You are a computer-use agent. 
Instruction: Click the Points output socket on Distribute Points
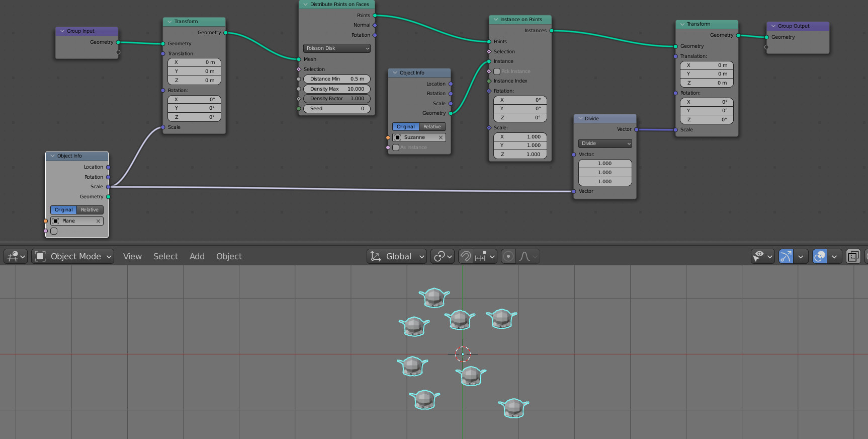375,16
